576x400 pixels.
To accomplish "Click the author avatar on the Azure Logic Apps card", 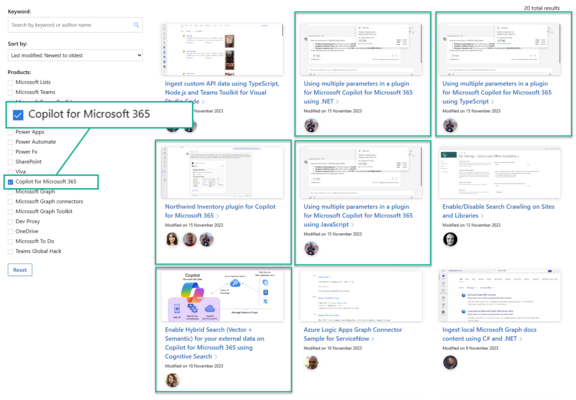I will (311, 363).
